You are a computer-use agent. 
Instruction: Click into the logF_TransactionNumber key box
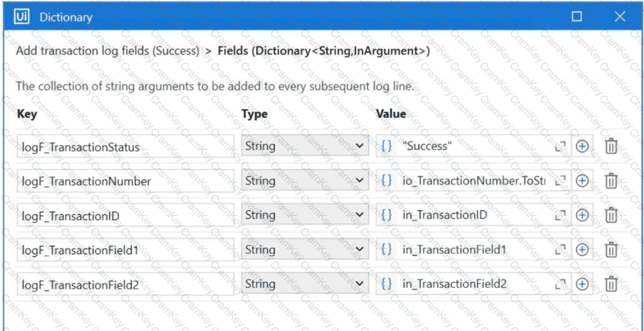[x=126, y=181]
